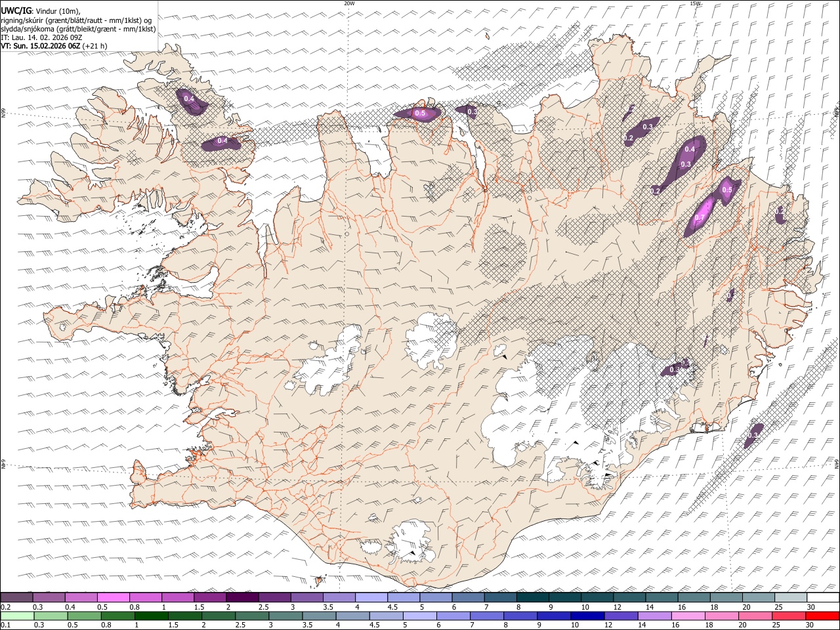Select the bright red swatch ending the lower legend row

(x=822, y=616)
